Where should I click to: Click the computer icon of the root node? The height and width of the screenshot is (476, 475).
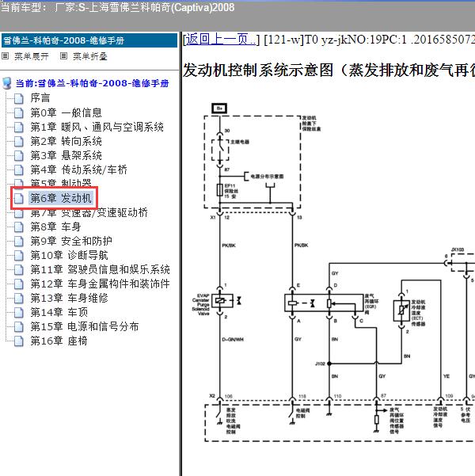point(6,83)
